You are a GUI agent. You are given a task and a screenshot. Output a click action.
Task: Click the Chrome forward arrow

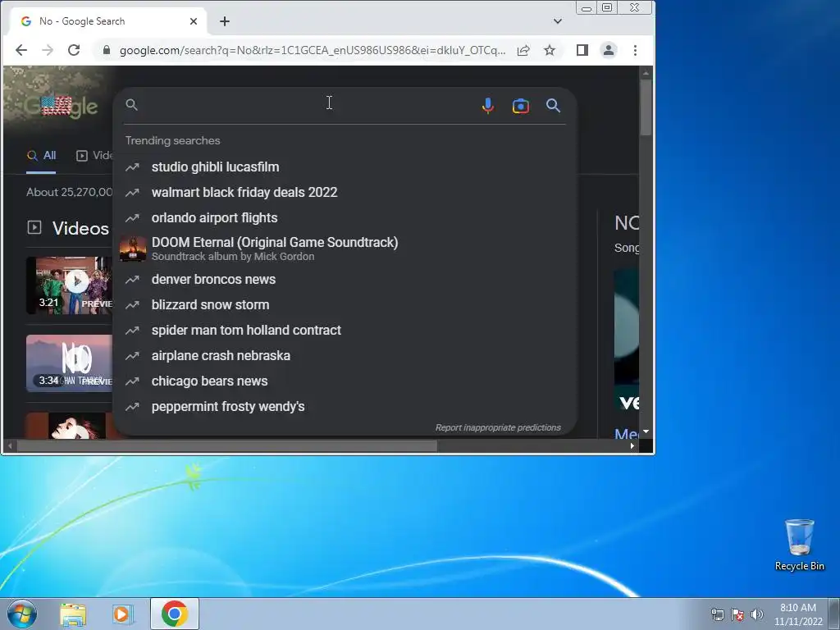[48, 50]
